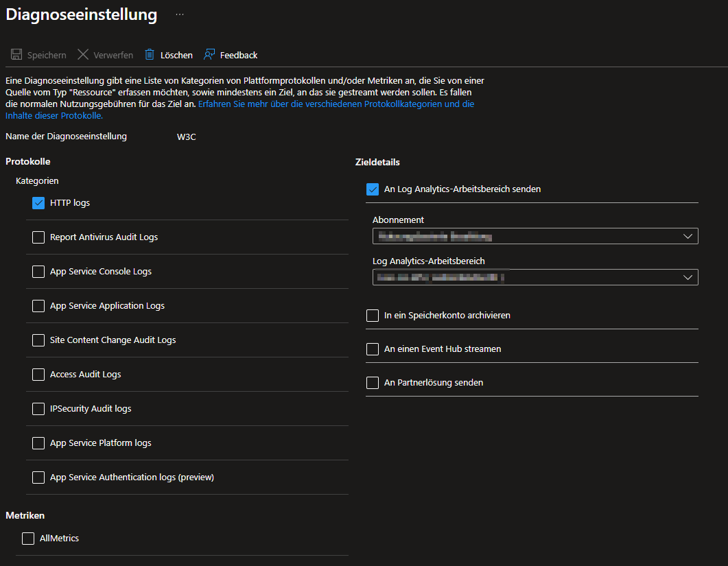
Task: Click the Speichern label in toolbar
Action: [47, 56]
